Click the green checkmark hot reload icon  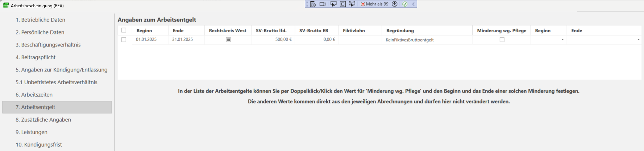[x=405, y=4]
